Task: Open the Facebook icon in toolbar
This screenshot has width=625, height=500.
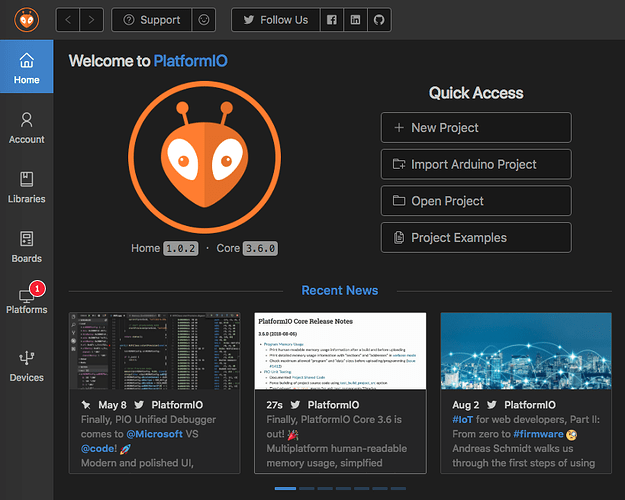Action: pyautogui.click(x=332, y=20)
